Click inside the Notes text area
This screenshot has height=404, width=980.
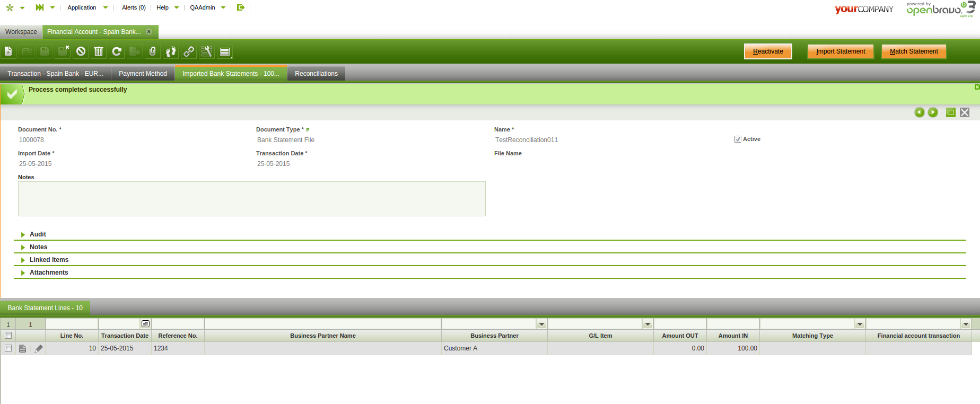click(x=251, y=199)
